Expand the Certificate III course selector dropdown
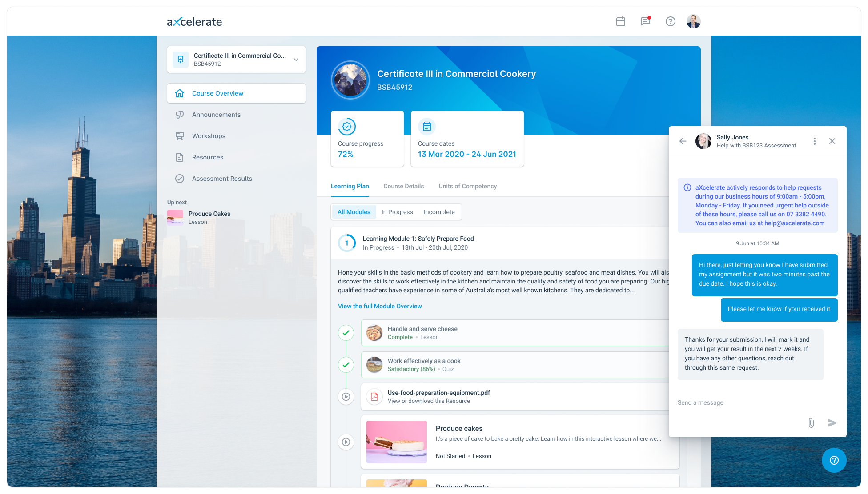The image size is (868, 494). point(237,60)
